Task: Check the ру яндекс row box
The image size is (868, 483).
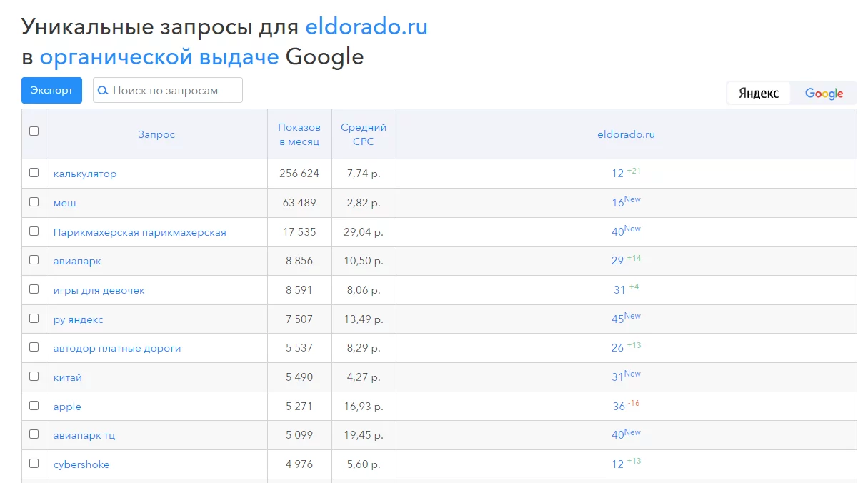Action: (34, 319)
